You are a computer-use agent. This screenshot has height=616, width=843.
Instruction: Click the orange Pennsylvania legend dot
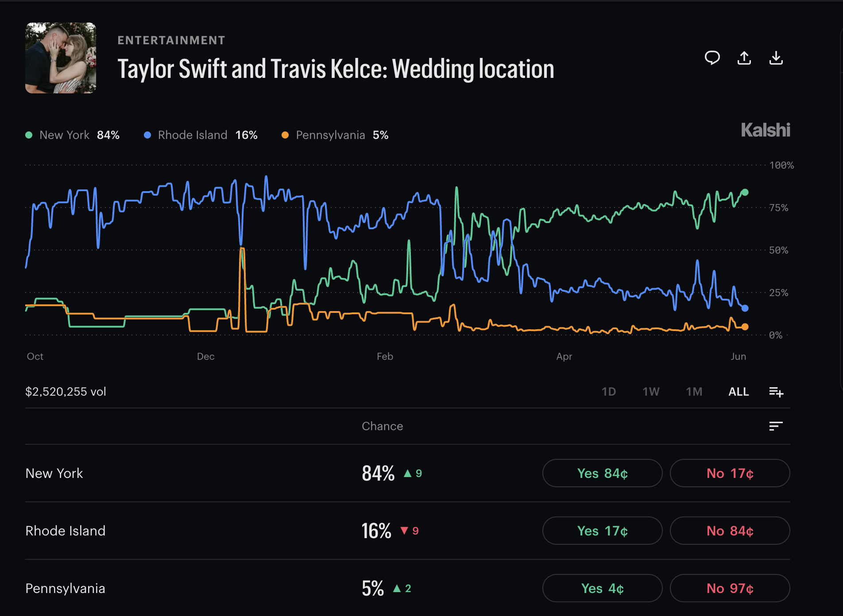(285, 135)
